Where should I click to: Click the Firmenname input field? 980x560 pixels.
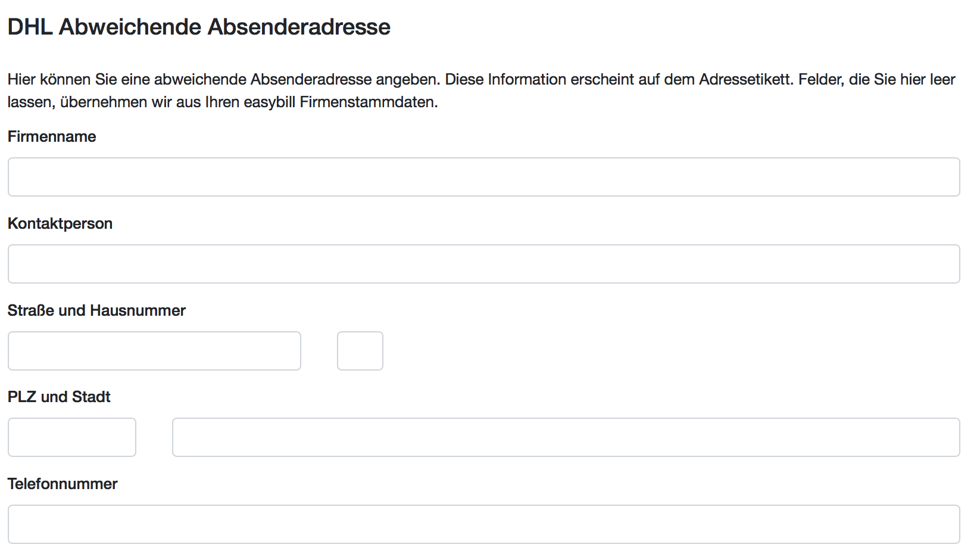tap(483, 177)
